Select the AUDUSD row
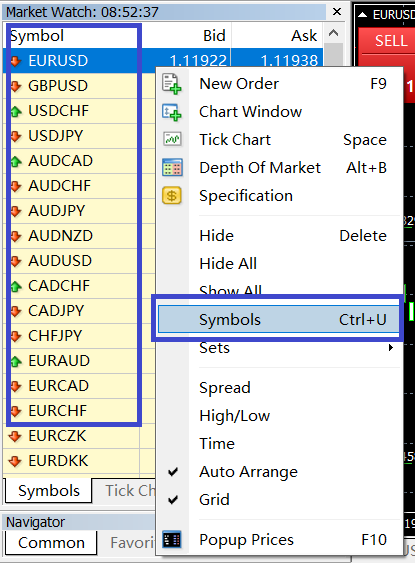 point(79,261)
